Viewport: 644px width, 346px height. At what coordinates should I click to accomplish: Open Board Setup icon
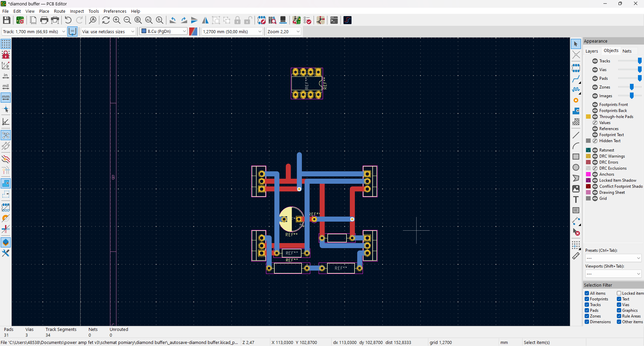20,20
